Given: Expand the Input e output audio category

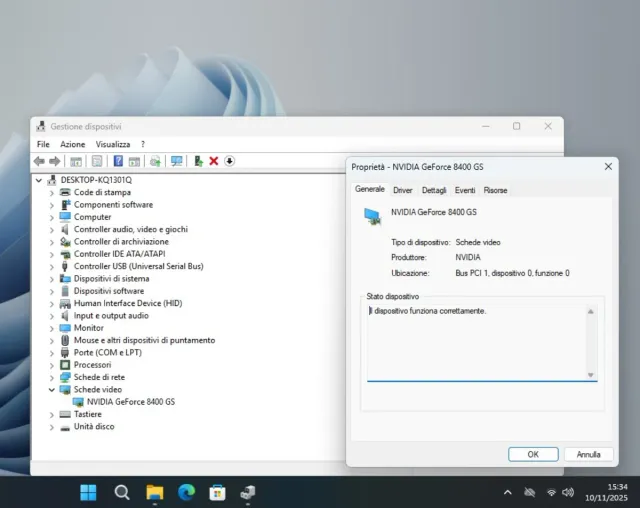Looking at the screenshot, I should 52,316.
